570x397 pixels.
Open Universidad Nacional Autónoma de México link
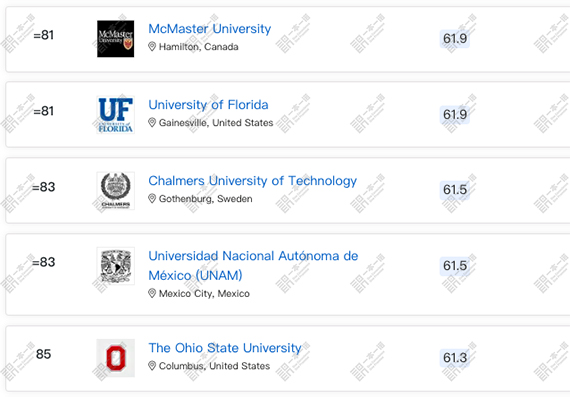pos(253,265)
